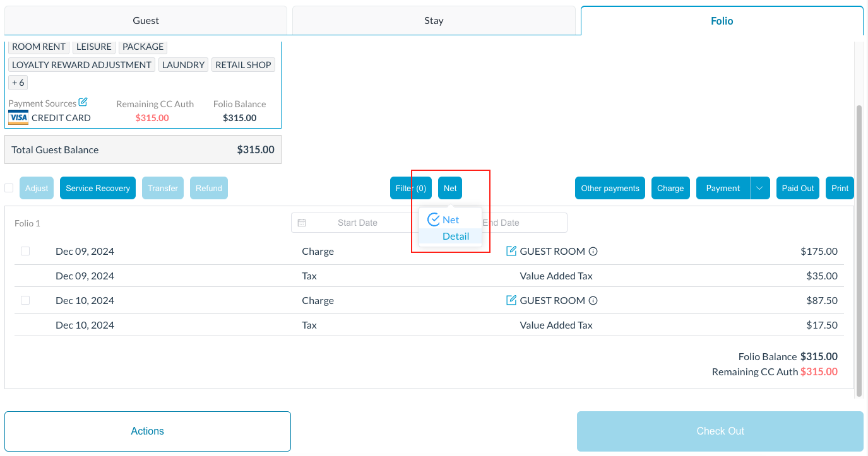Image resolution: width=868 pixels, height=456 pixels.
Task: Click the Payment Sources edit pencil icon
Action: click(83, 102)
